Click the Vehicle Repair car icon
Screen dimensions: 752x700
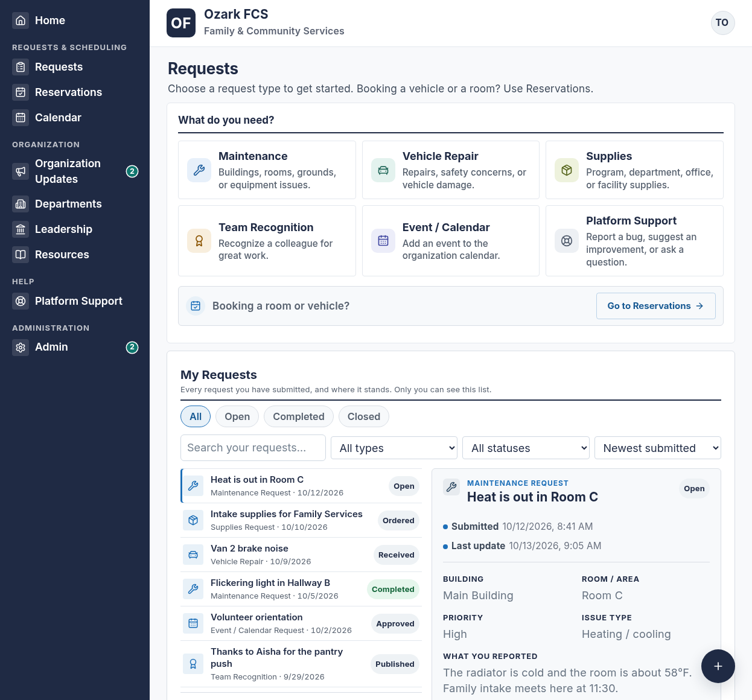383,170
